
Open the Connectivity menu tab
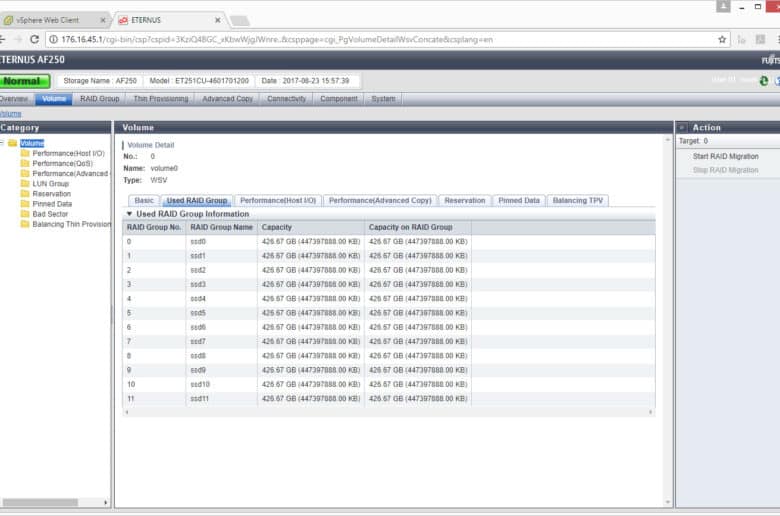coord(287,99)
